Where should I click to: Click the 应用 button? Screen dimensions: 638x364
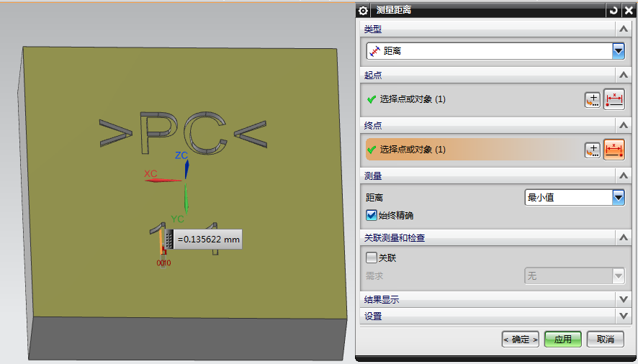(x=562, y=340)
